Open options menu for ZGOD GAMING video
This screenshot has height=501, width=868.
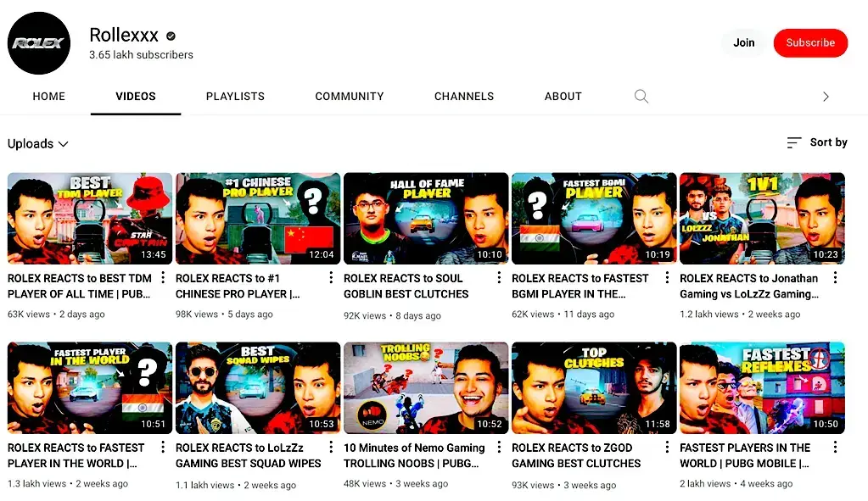click(667, 447)
